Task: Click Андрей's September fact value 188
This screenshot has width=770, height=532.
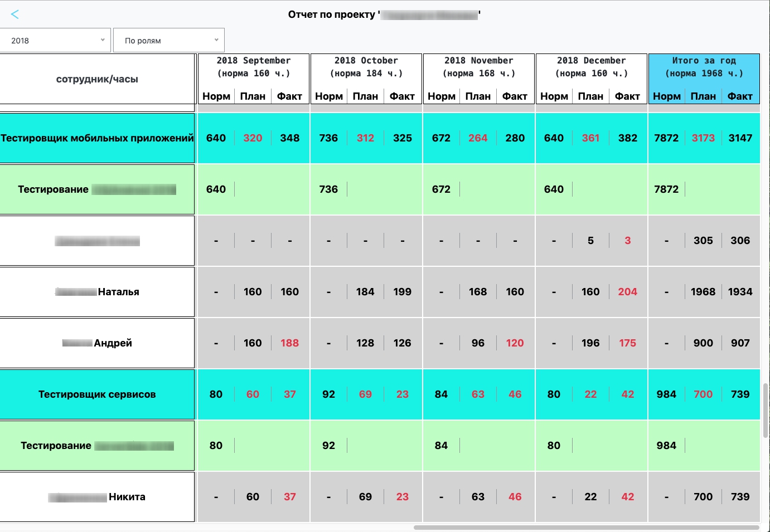Action: [289, 343]
